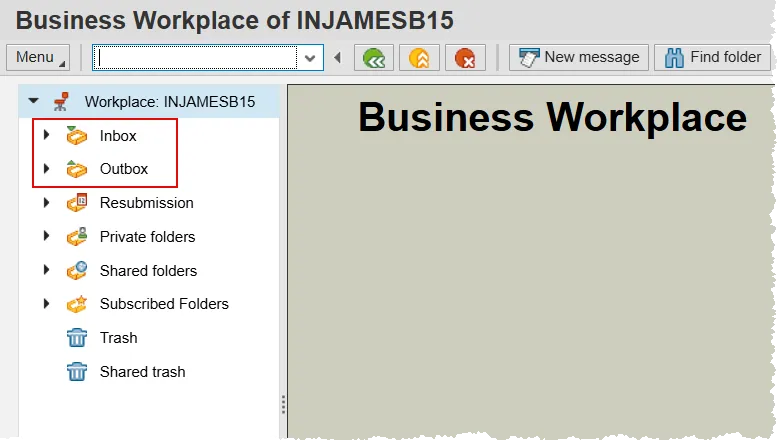Expand the Shared folders node
The height and width of the screenshot is (440, 777).
click(47, 270)
